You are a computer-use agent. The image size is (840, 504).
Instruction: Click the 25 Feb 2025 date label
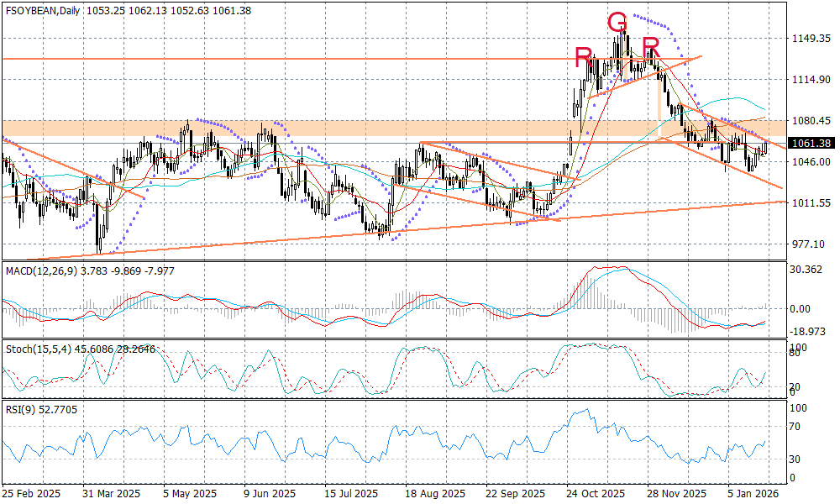point(31,492)
